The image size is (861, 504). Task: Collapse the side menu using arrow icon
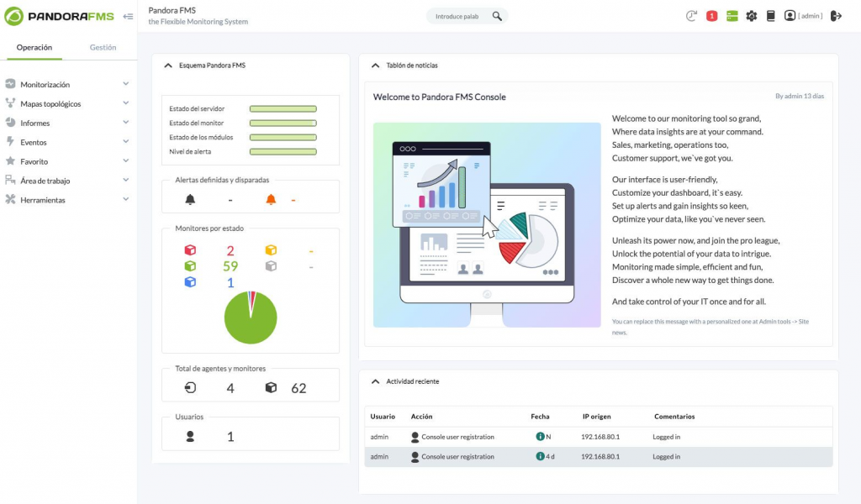point(128,16)
